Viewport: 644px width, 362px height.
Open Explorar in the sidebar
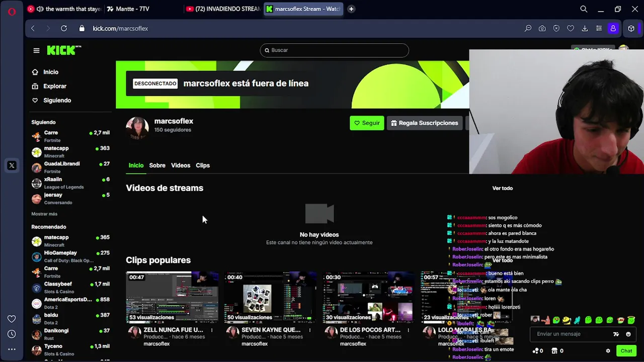[54, 86]
